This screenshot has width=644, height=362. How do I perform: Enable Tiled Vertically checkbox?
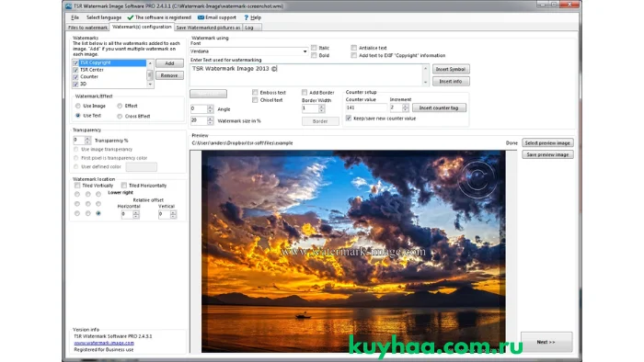(x=77, y=186)
